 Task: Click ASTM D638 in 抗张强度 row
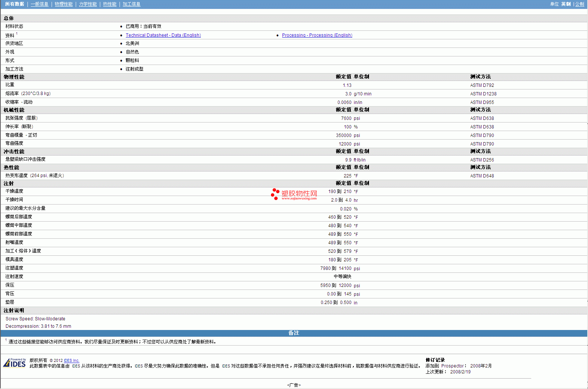click(x=482, y=118)
